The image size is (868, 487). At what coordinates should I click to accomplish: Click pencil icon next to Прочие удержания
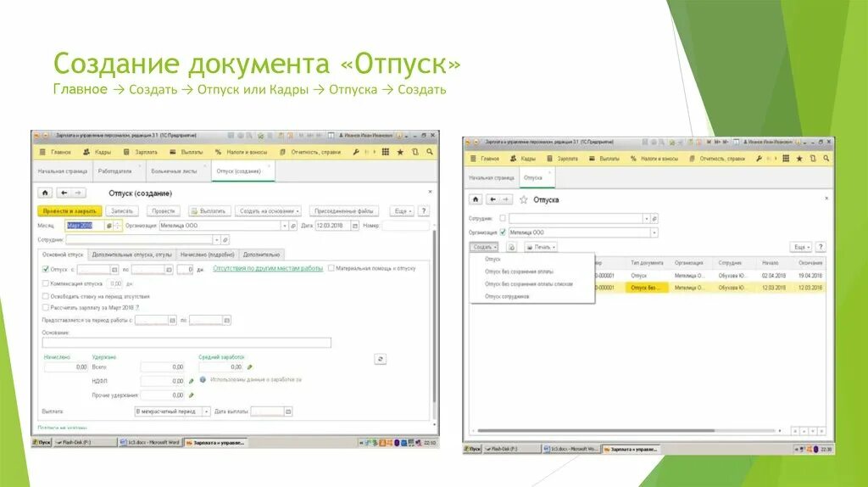pos(192,395)
